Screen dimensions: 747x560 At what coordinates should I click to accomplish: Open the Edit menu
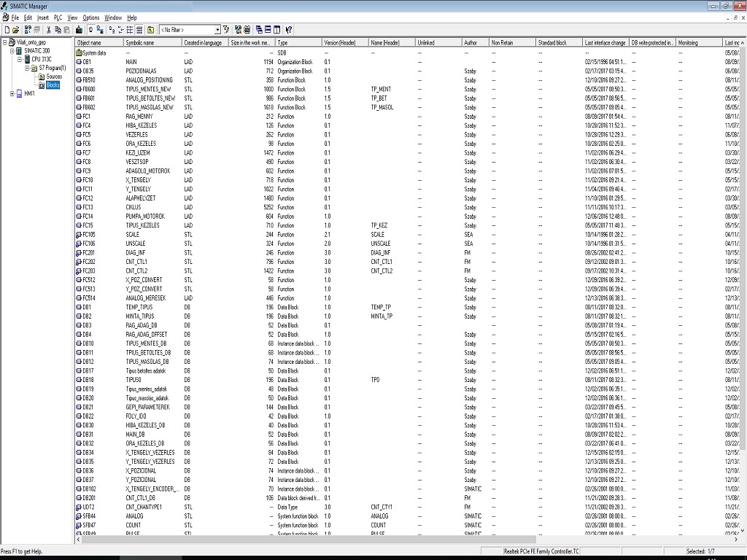pyautogui.click(x=28, y=17)
